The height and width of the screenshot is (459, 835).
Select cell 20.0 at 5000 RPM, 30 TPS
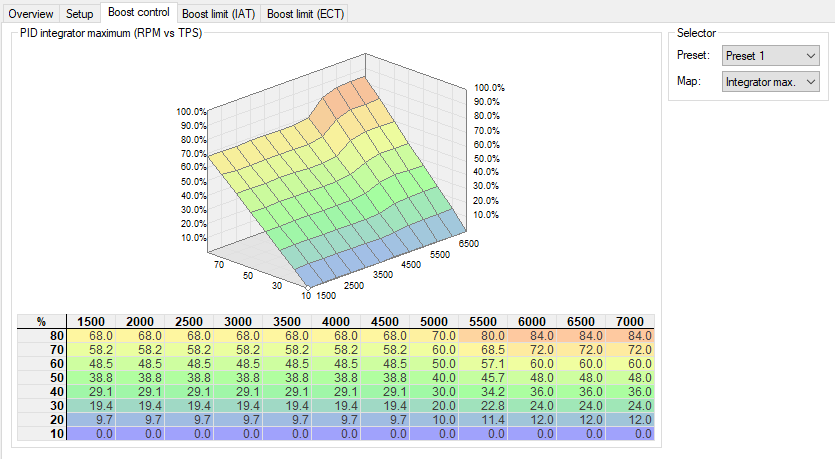pyautogui.click(x=434, y=405)
